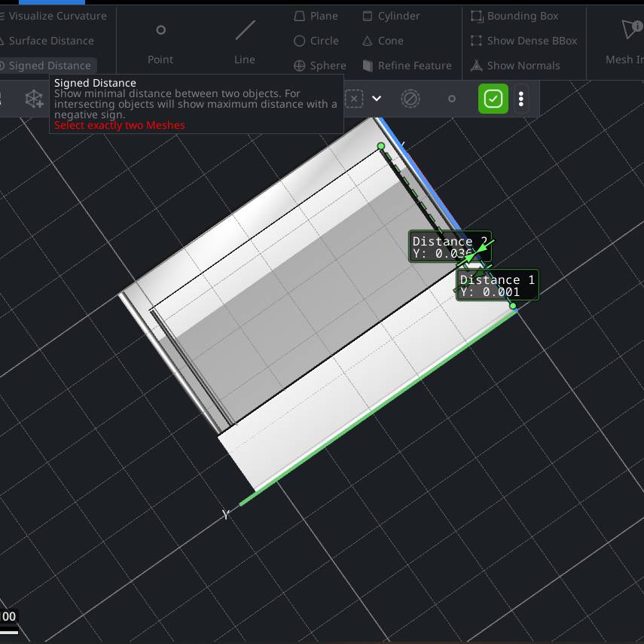Create a Circle feature
The height and width of the screenshot is (644, 644).
click(x=316, y=41)
